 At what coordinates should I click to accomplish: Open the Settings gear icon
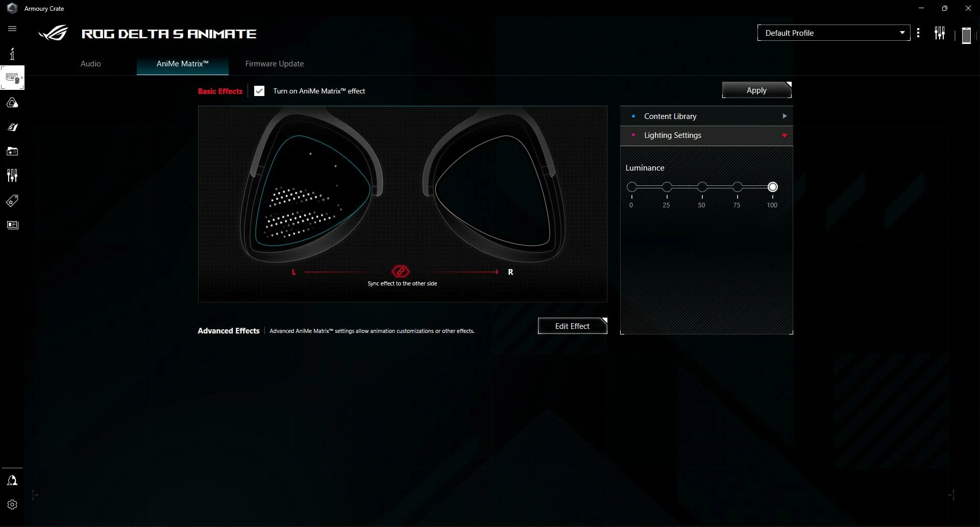(x=12, y=505)
